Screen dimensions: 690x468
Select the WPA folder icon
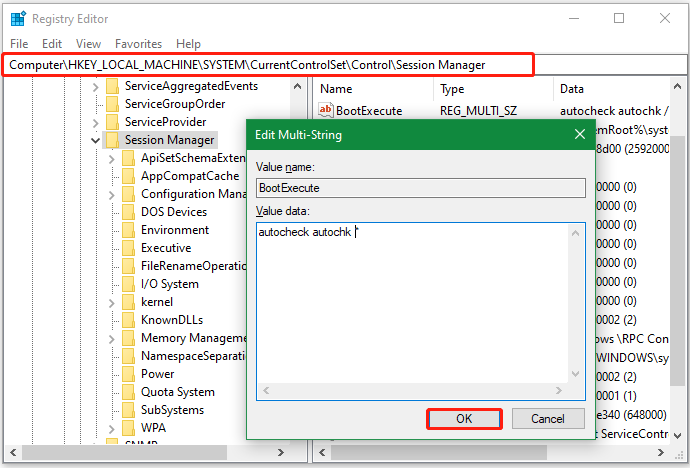point(128,428)
